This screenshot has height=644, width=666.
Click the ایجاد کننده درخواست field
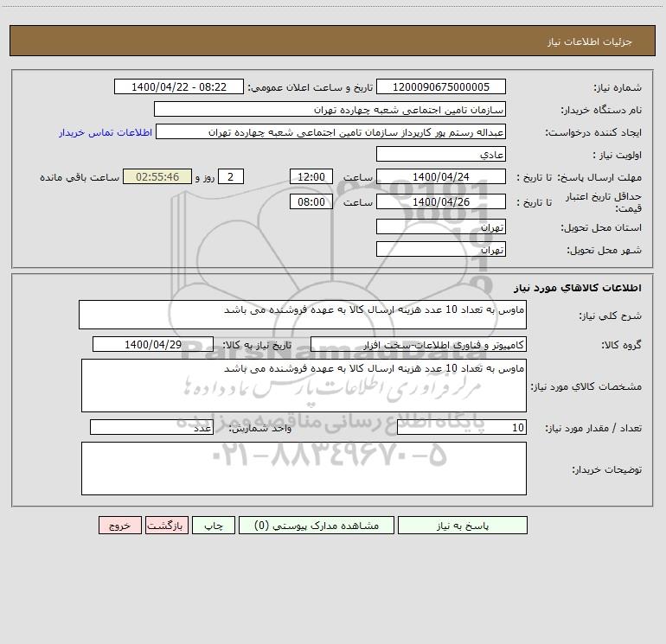(330, 131)
